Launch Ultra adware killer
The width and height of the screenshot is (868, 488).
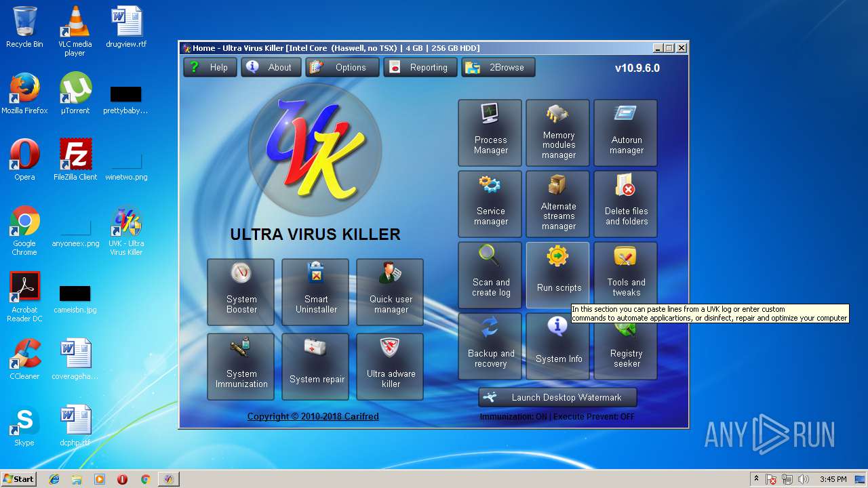(x=390, y=367)
